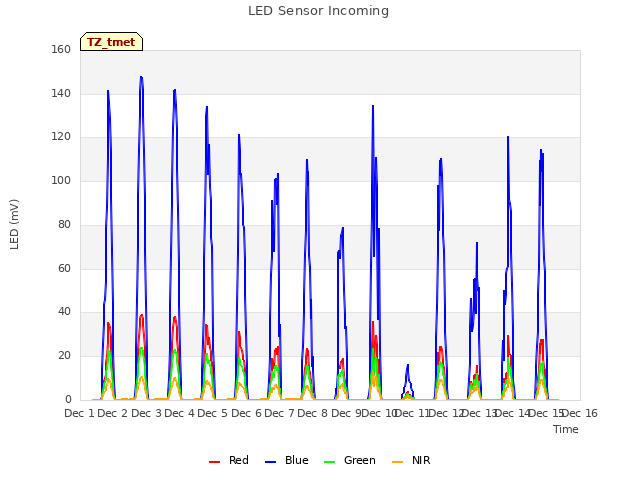
Task: Toggle the Blue series legend entry
Action: pyautogui.click(x=287, y=460)
